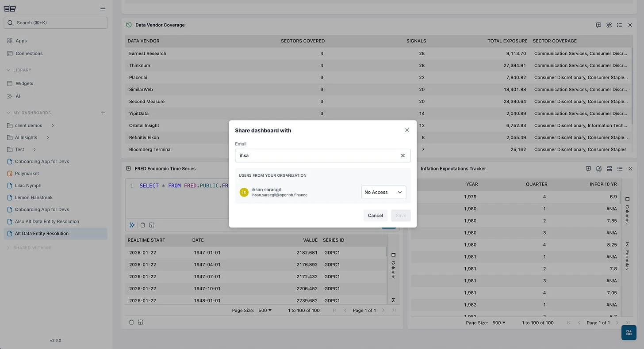
Task: Collapse the MY DASHBOARDS section
Action: [8, 113]
